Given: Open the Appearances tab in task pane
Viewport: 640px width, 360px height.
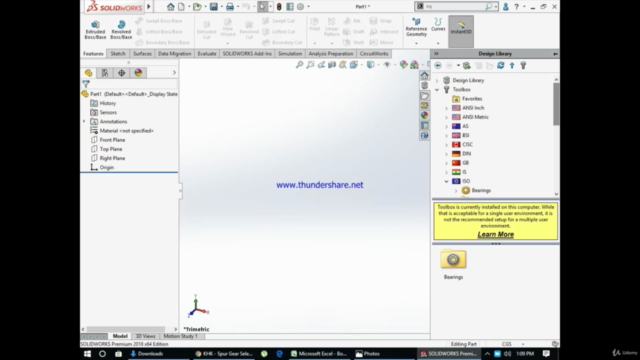Looking at the screenshot, I should pos(424,116).
